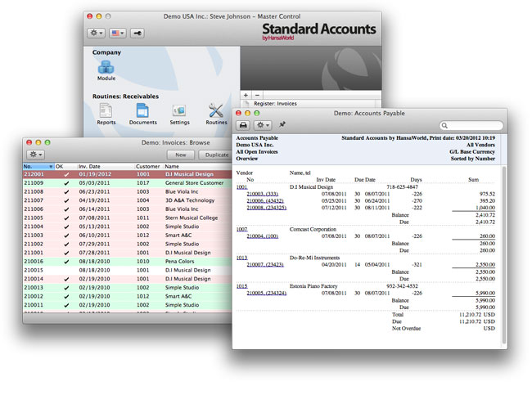The height and width of the screenshot is (413, 532).
Task: Click OK checkmark on invoice 211009
Action: [x=66, y=183]
